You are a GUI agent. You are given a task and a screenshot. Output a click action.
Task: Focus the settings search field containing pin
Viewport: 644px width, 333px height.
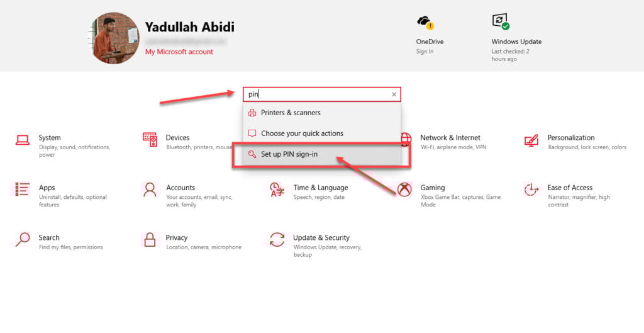click(x=321, y=94)
